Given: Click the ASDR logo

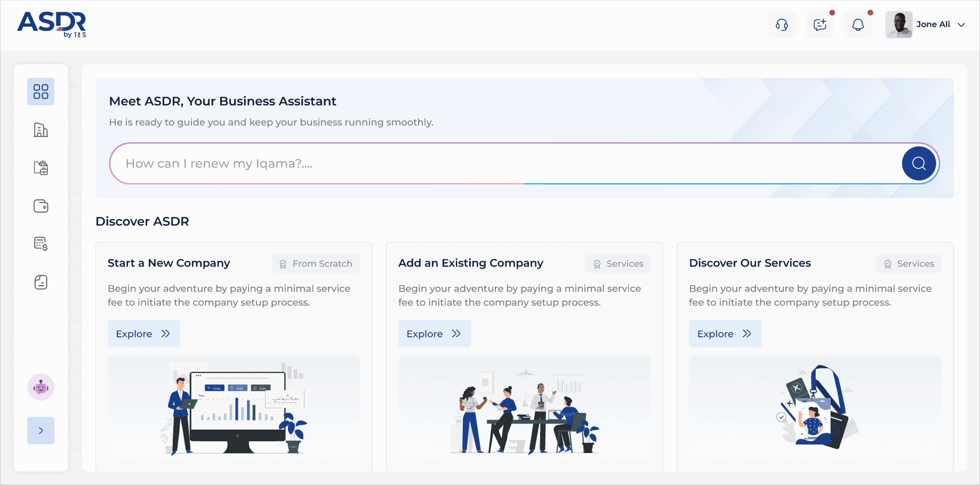Looking at the screenshot, I should pos(52,25).
